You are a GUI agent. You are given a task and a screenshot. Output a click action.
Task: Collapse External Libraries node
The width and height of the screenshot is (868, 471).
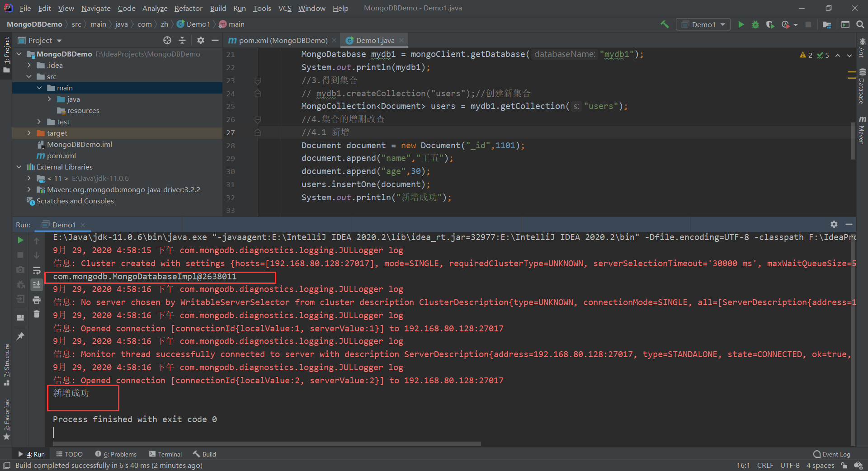(19, 167)
